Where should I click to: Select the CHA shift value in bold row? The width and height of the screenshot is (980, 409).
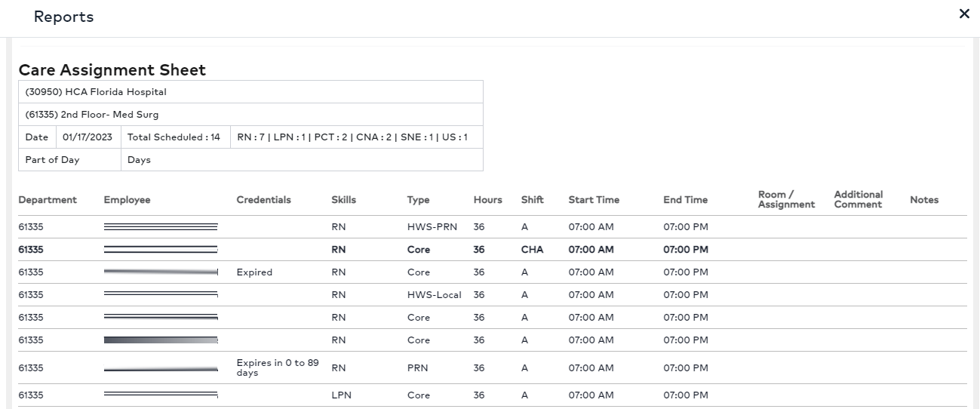click(532, 250)
